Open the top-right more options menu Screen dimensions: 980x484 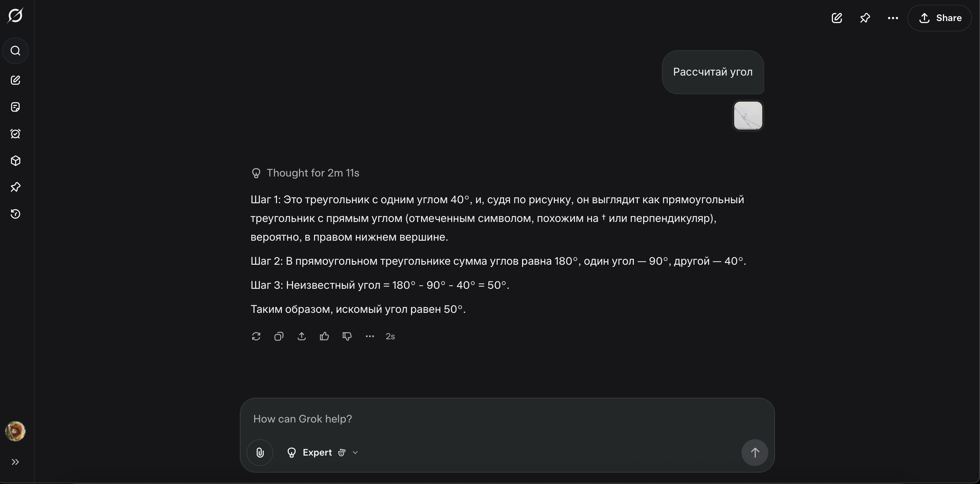[892, 18]
